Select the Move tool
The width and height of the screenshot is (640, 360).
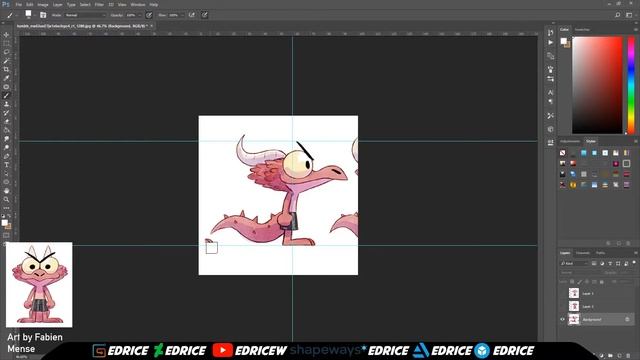click(x=6, y=35)
